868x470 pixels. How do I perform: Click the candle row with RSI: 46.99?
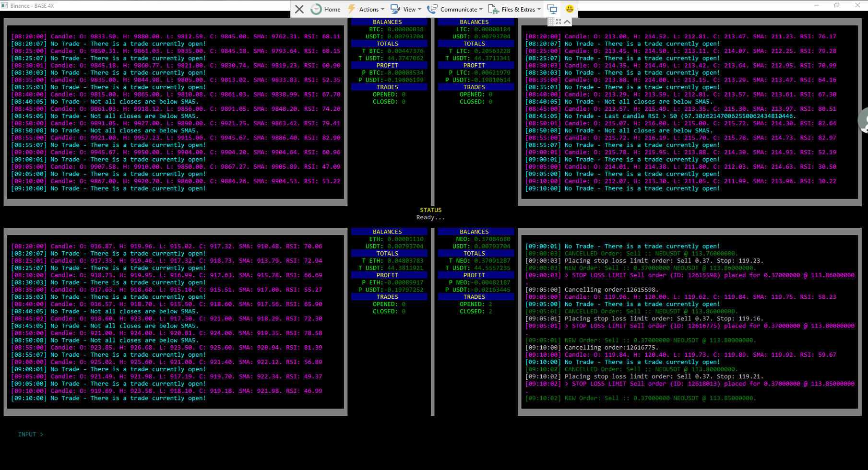click(x=166, y=391)
